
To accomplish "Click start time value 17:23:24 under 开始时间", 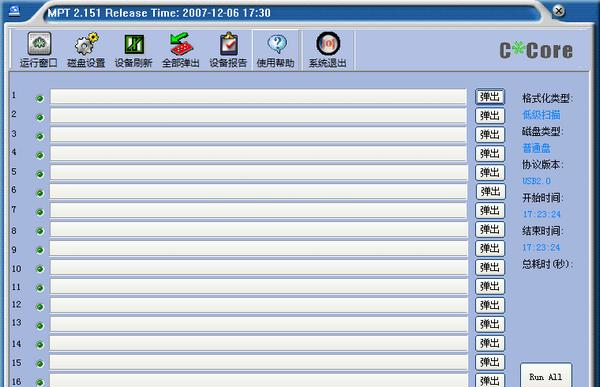I will 541,214.
